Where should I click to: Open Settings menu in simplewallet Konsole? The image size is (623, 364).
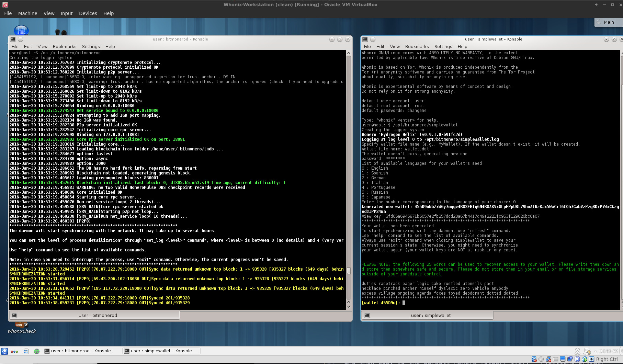point(443,47)
